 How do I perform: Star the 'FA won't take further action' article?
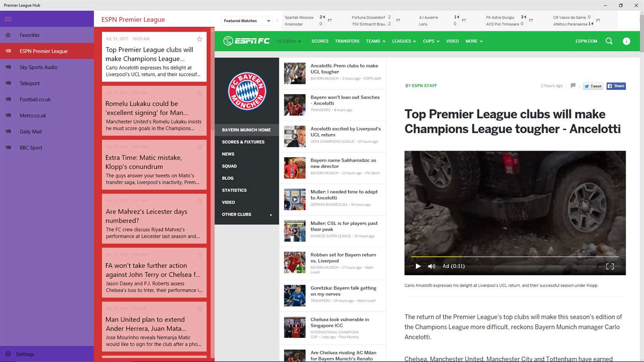pyautogui.click(x=199, y=255)
